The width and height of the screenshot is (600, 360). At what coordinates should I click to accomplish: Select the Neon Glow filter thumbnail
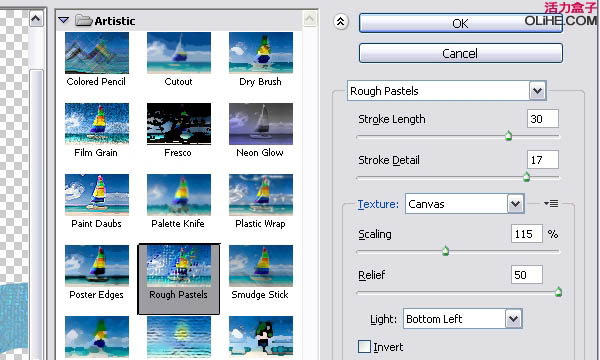point(261,124)
